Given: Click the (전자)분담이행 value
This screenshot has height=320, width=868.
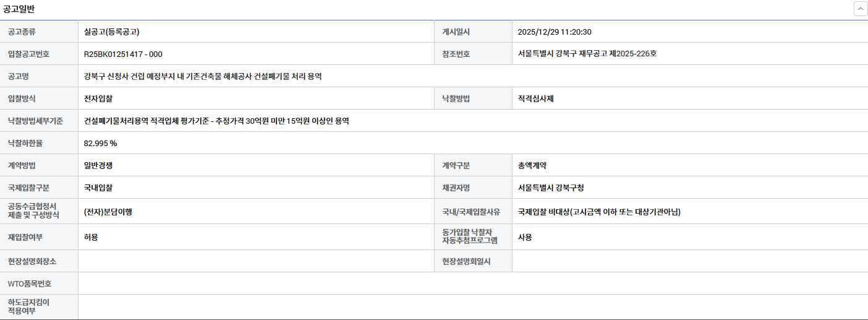Looking at the screenshot, I should click(108, 212).
